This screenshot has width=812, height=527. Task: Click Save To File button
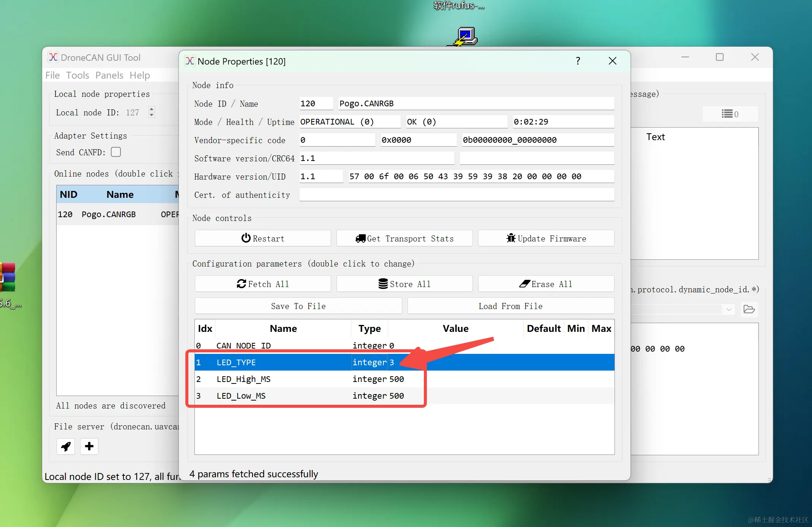298,306
